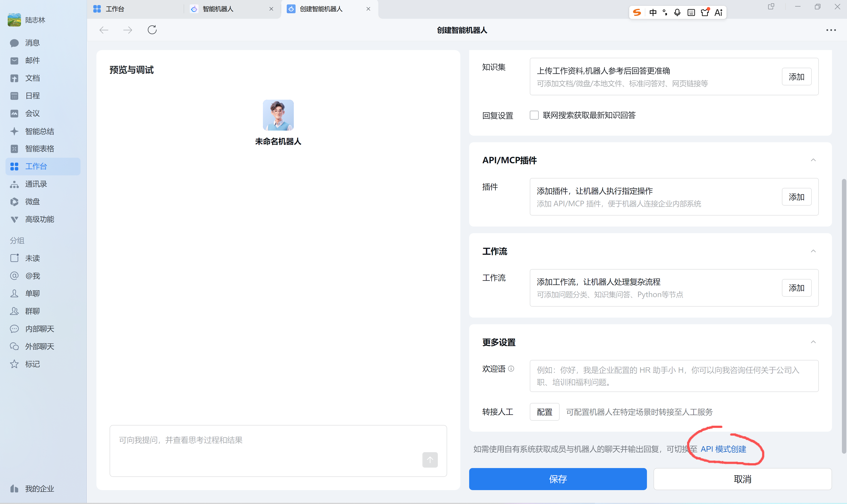Select the 创建智能机器人 tab
This screenshot has width=847, height=504.
330,9
